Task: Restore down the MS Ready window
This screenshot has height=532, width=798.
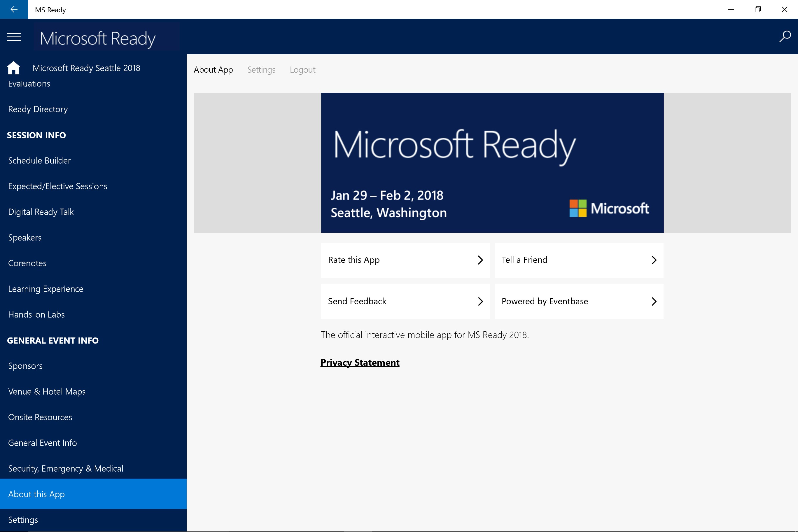Action: tap(757, 9)
